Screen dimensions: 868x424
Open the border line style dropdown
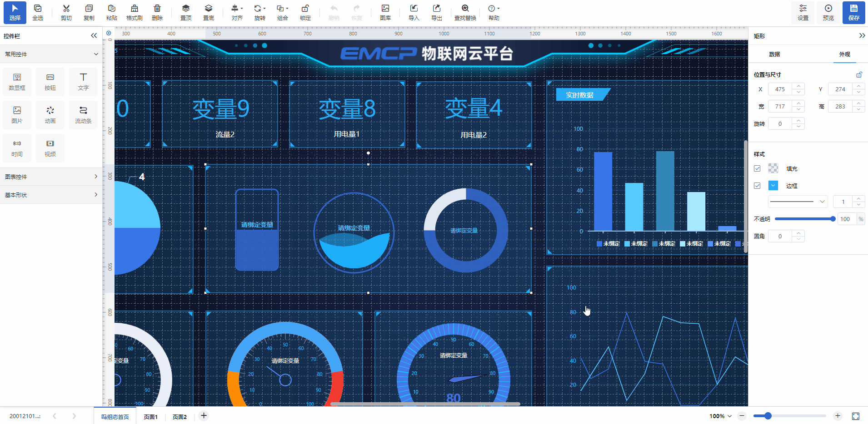[x=798, y=202]
